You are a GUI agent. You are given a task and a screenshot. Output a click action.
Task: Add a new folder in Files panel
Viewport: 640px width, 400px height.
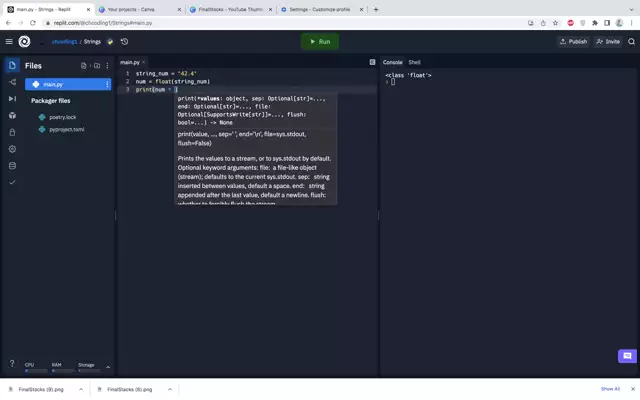97,66
